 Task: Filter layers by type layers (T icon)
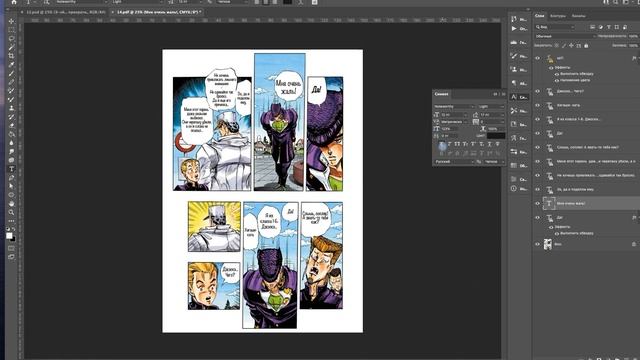click(609, 27)
